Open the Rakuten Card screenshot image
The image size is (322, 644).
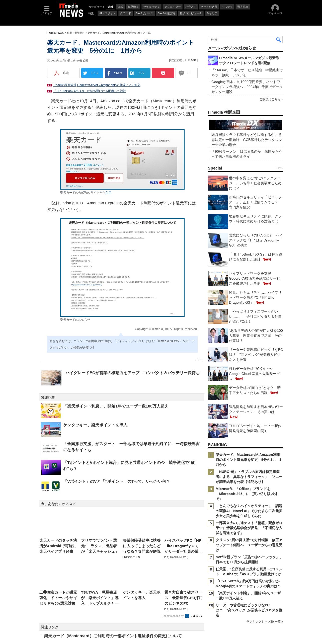coord(122,159)
